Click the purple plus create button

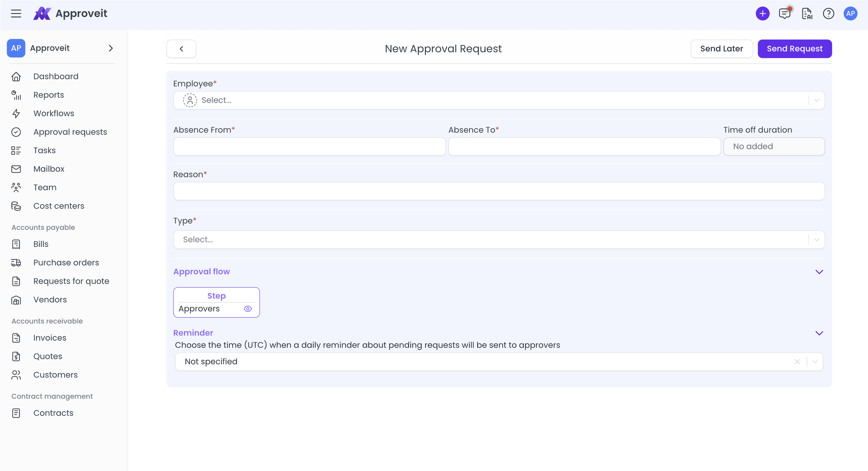coord(762,14)
